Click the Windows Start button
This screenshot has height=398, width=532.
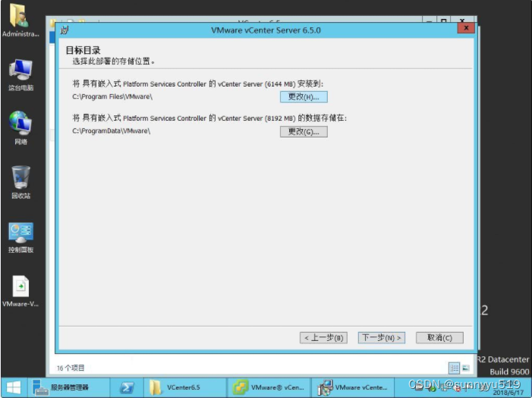pyautogui.click(x=14, y=387)
